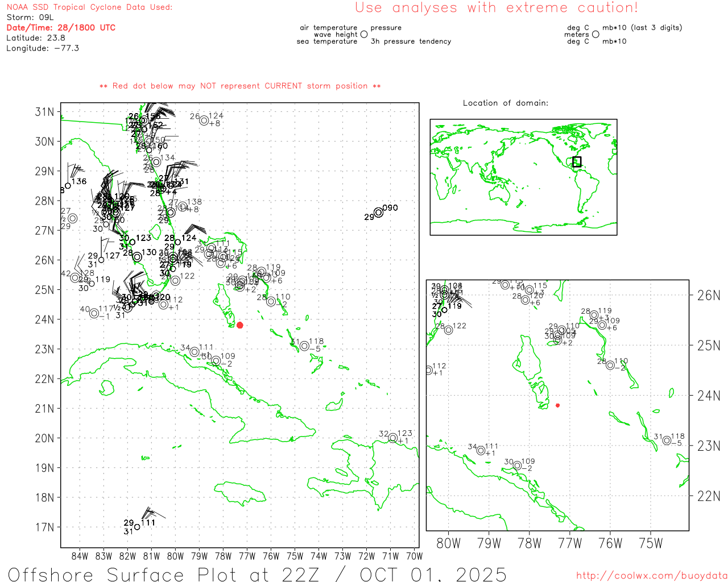Click the 'Location of domain:' label

click(506, 103)
